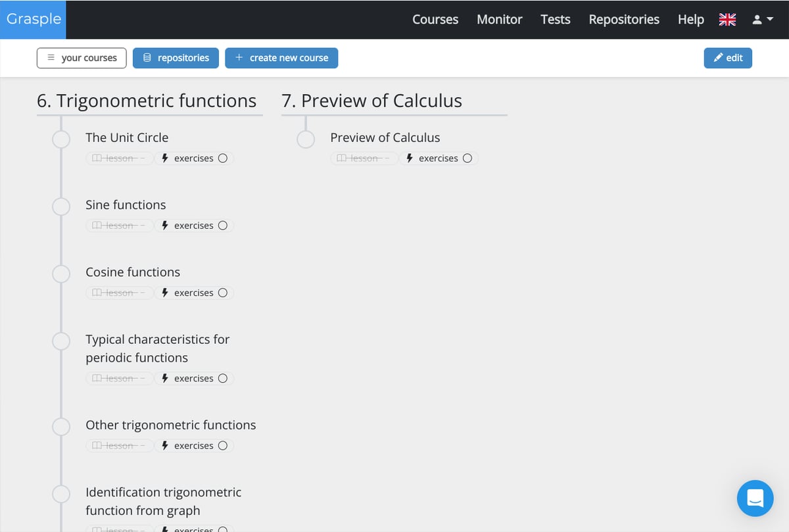
Task: Toggle the exercises completion circle for The Unit Circle
Action: pyautogui.click(x=223, y=158)
